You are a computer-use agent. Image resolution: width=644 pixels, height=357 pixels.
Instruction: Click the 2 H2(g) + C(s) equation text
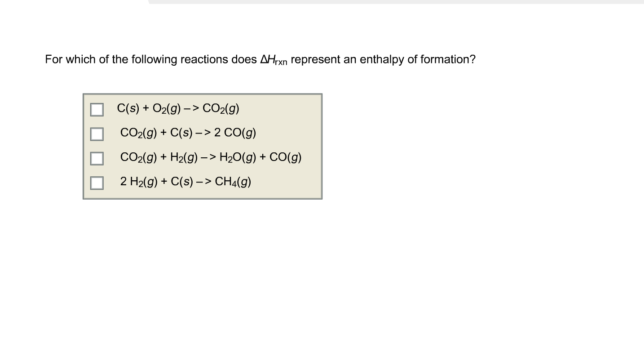pyautogui.click(x=185, y=182)
